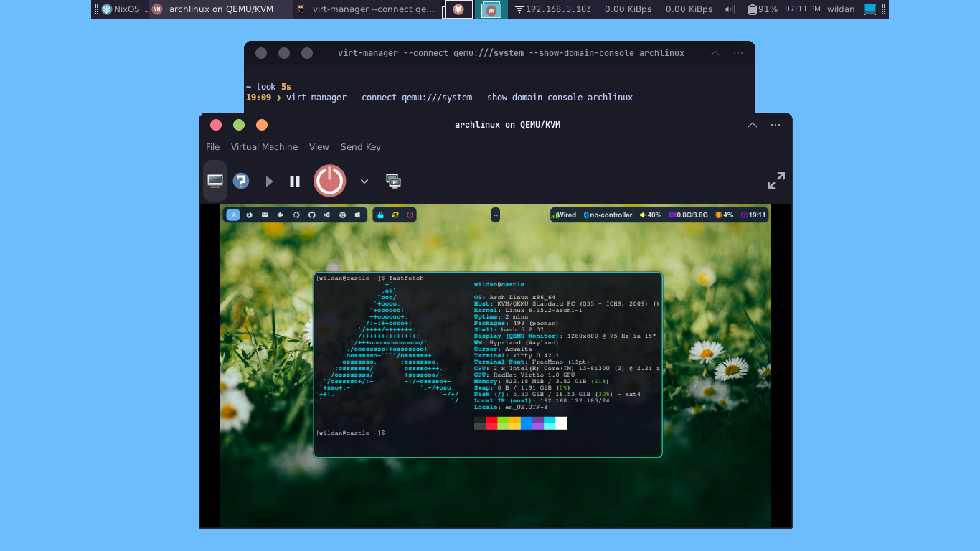Click the red color block in fastfetch palette
The height and width of the screenshot is (551, 980).
click(491, 423)
